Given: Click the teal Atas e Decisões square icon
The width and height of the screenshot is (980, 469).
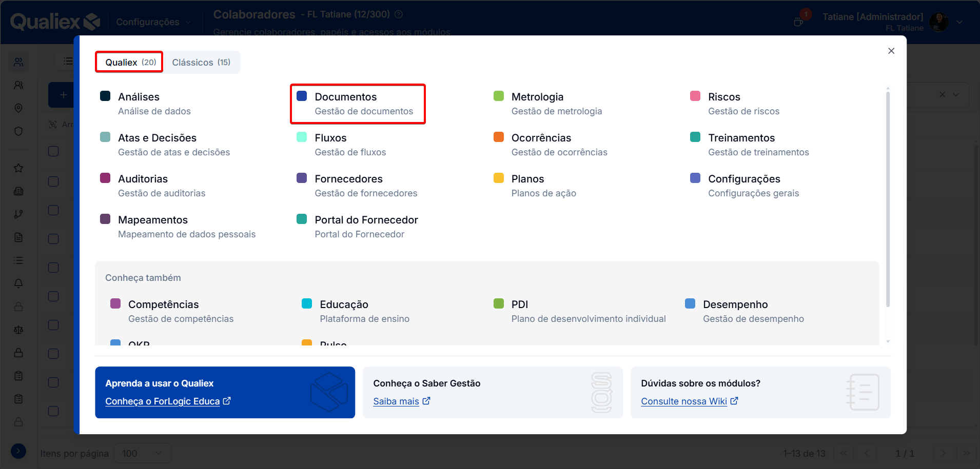Looking at the screenshot, I should coord(105,137).
